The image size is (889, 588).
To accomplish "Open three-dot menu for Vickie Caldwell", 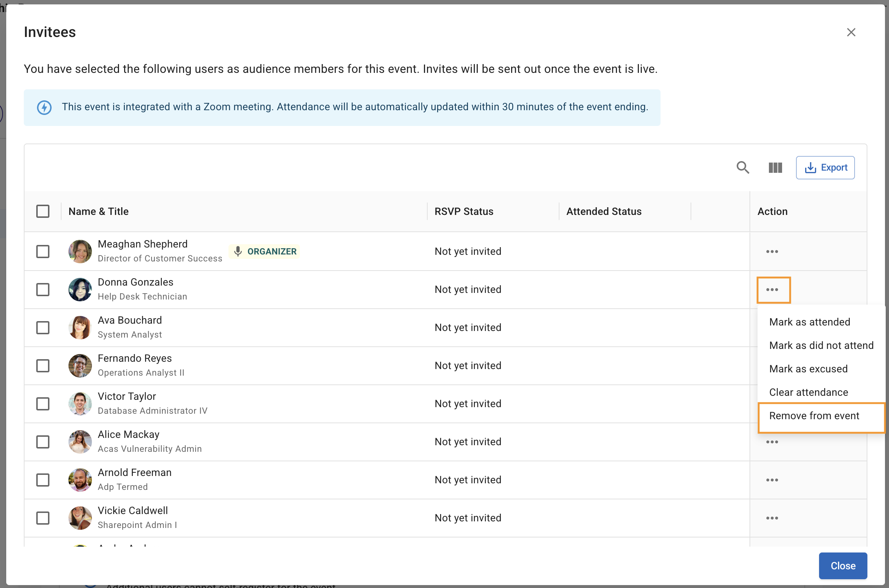I will click(x=771, y=518).
